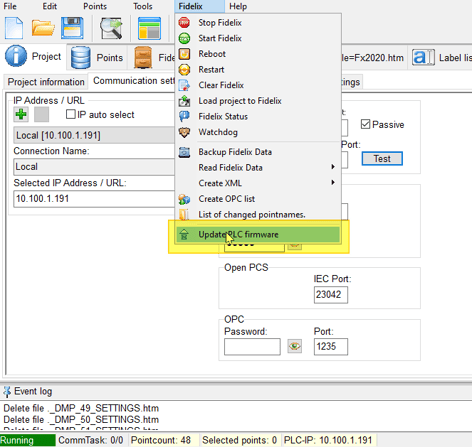Click the Clear Fidelix icon
Image resolution: width=472 pixels, height=447 pixels.
pyautogui.click(x=184, y=85)
